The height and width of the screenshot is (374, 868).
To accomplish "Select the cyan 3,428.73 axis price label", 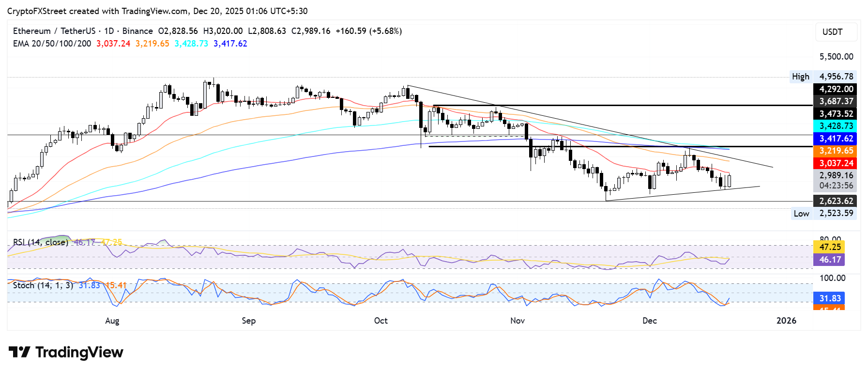I will point(836,126).
